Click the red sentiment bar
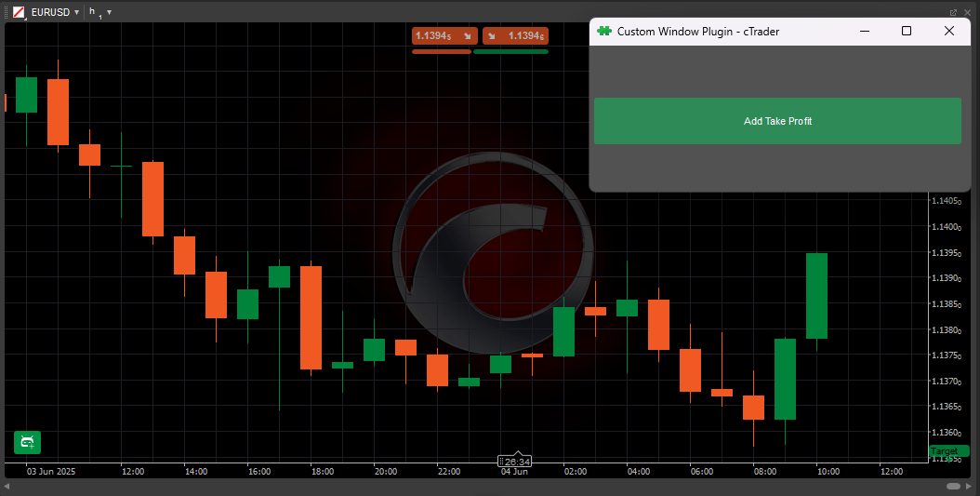980x496 pixels. tap(442, 52)
